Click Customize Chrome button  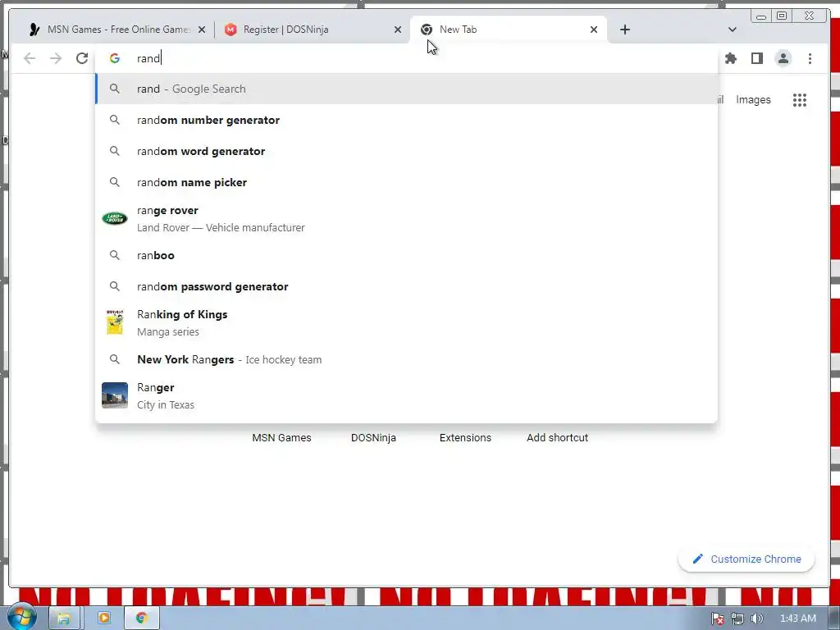pos(746,559)
